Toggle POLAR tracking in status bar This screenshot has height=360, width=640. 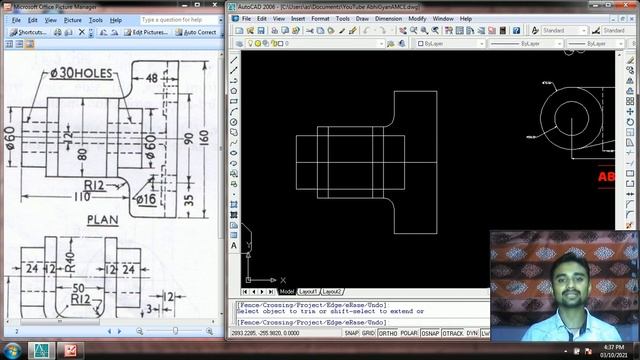pos(409,333)
